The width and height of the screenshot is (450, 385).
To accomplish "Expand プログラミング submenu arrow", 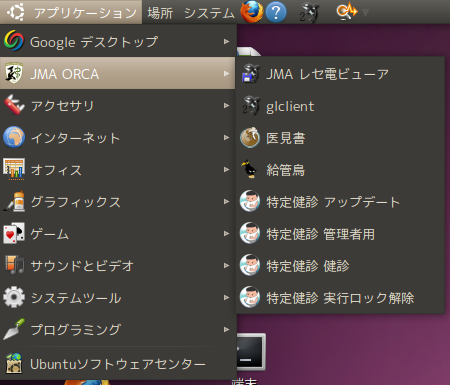I will click(227, 329).
